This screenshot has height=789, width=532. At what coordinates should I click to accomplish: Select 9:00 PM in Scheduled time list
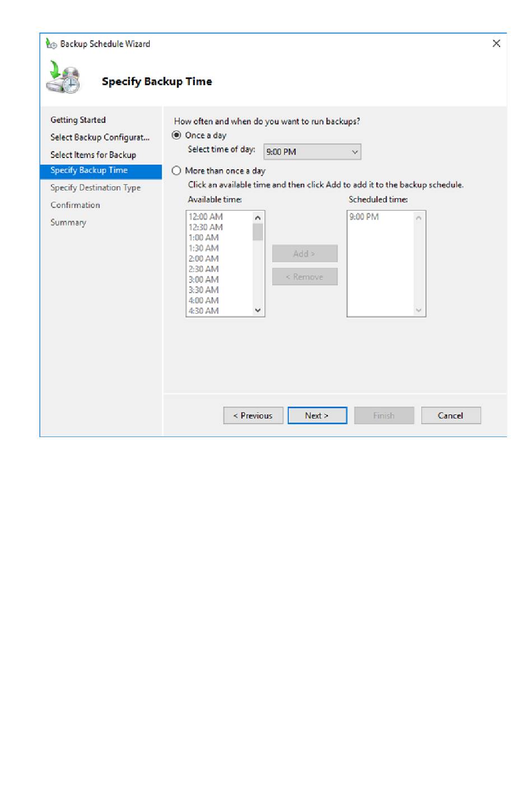pos(364,216)
